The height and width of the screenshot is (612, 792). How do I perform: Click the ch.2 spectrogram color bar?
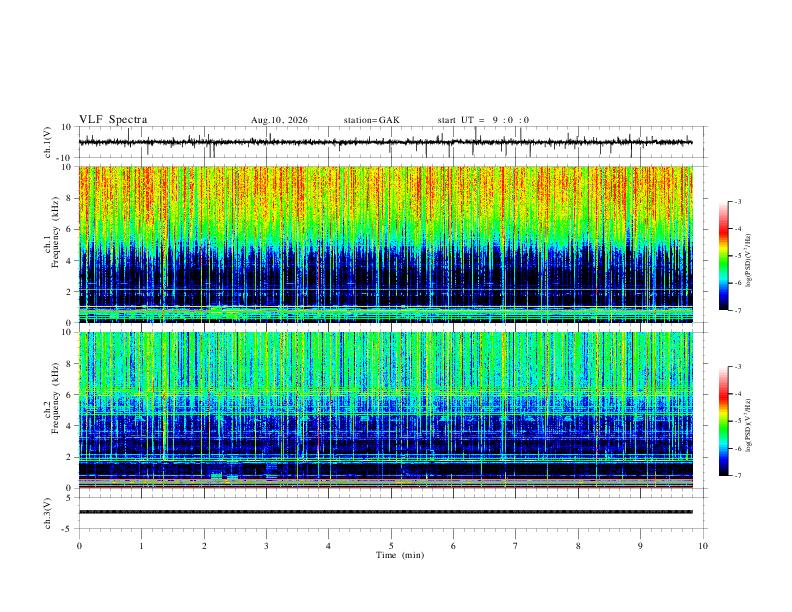(723, 421)
